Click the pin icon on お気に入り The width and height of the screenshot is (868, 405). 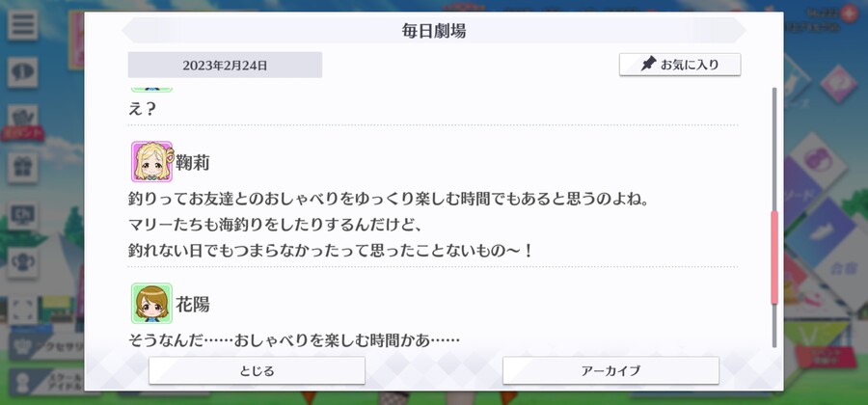(x=648, y=65)
